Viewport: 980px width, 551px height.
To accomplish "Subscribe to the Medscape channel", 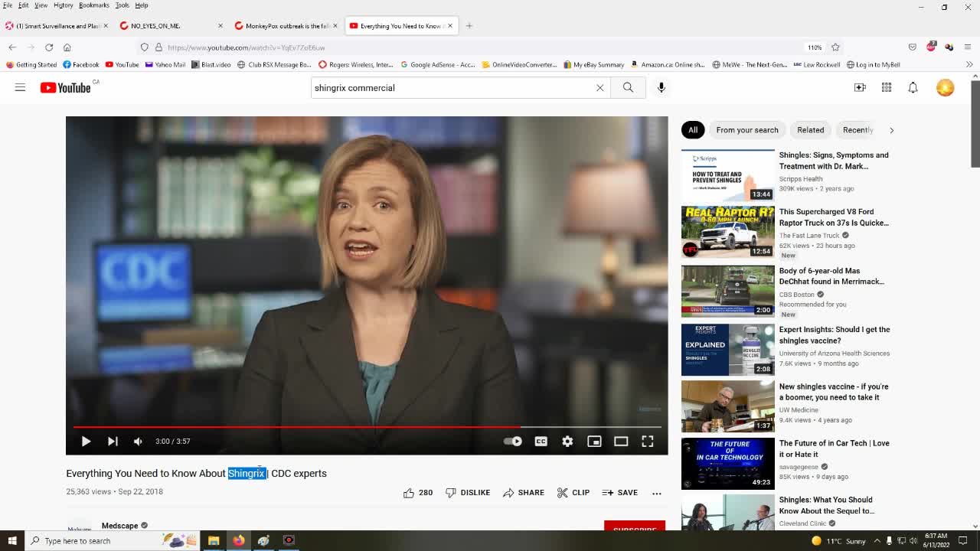I will (635, 527).
